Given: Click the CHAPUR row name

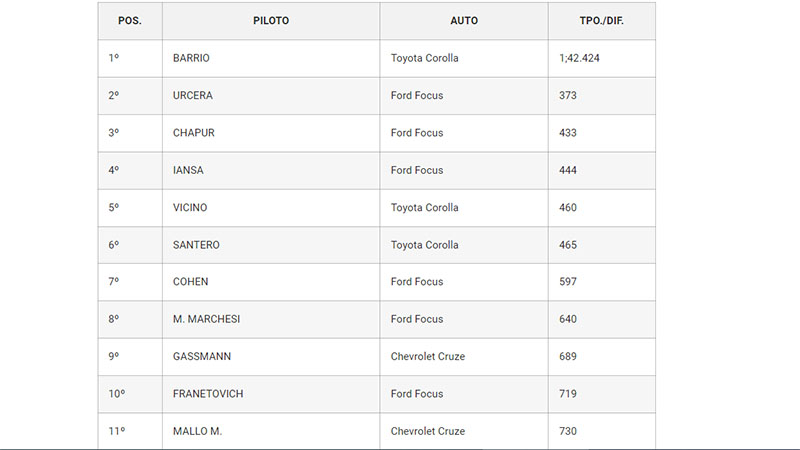Looking at the screenshot, I should [x=194, y=133].
